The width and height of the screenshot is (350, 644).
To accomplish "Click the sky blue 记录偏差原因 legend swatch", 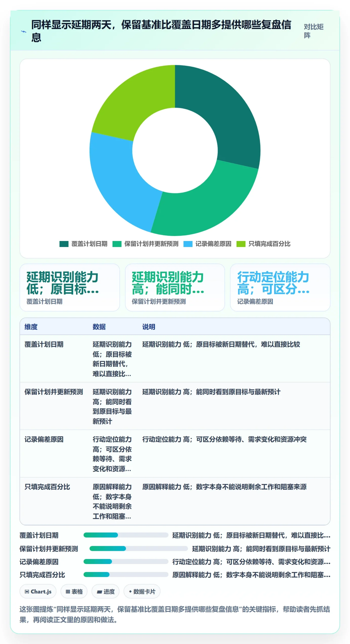I will coord(188,244).
